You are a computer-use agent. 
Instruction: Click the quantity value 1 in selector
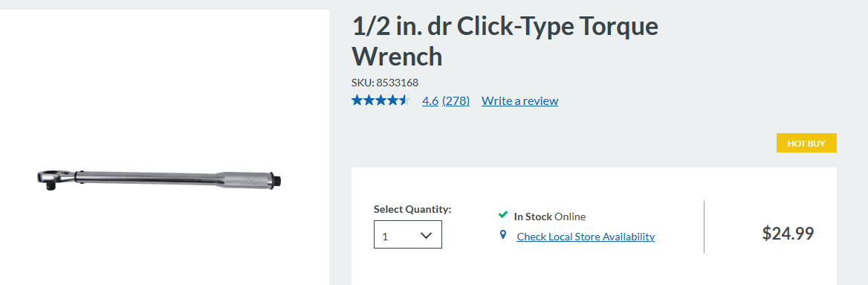[385, 237]
